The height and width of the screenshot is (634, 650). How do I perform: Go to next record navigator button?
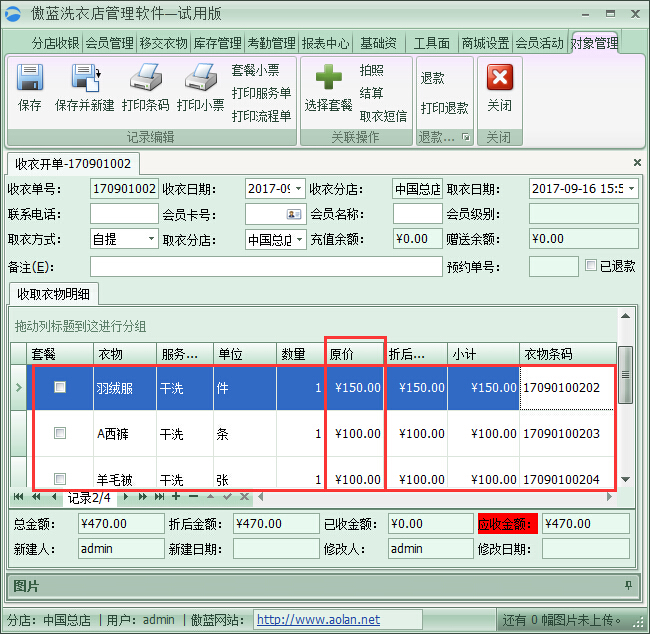click(x=126, y=496)
